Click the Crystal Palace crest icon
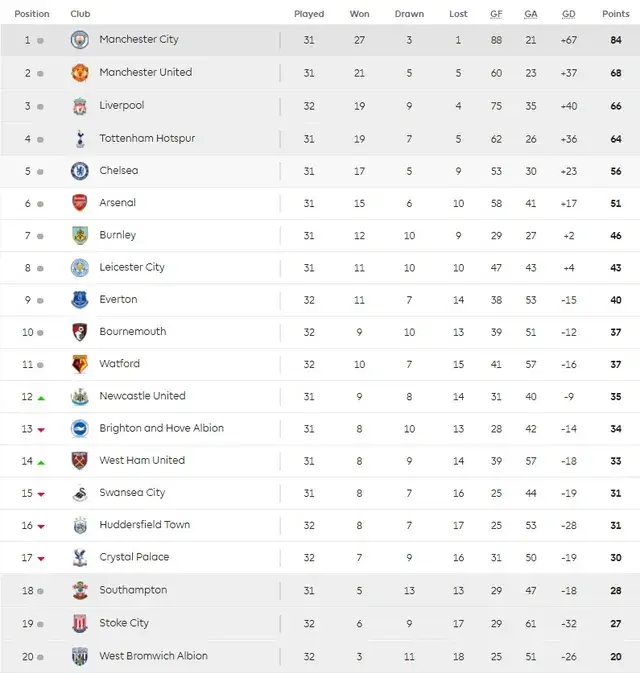 pyautogui.click(x=80, y=557)
